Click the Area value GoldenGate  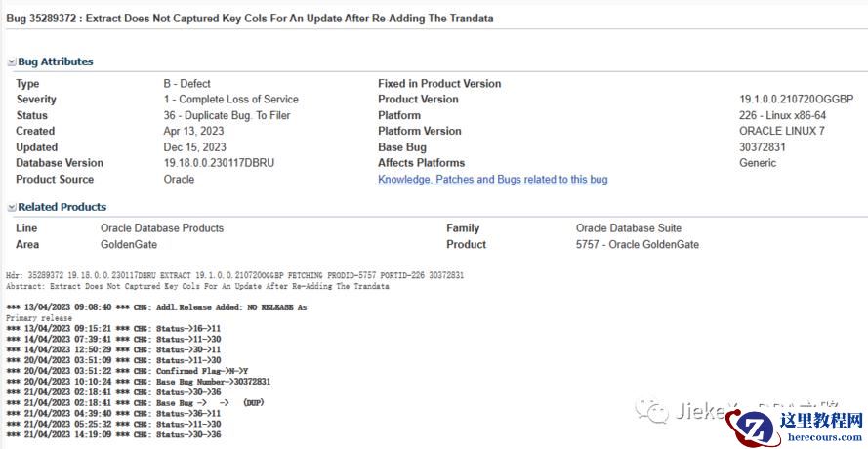129,245
